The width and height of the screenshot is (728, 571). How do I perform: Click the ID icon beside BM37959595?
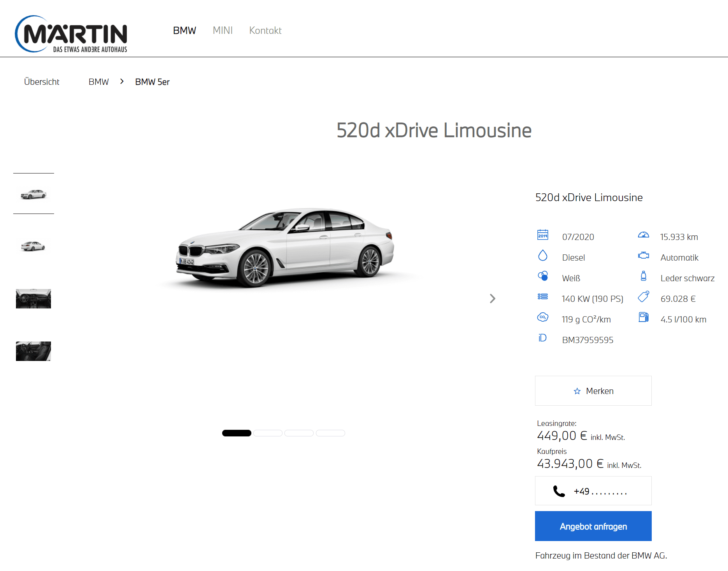(543, 338)
